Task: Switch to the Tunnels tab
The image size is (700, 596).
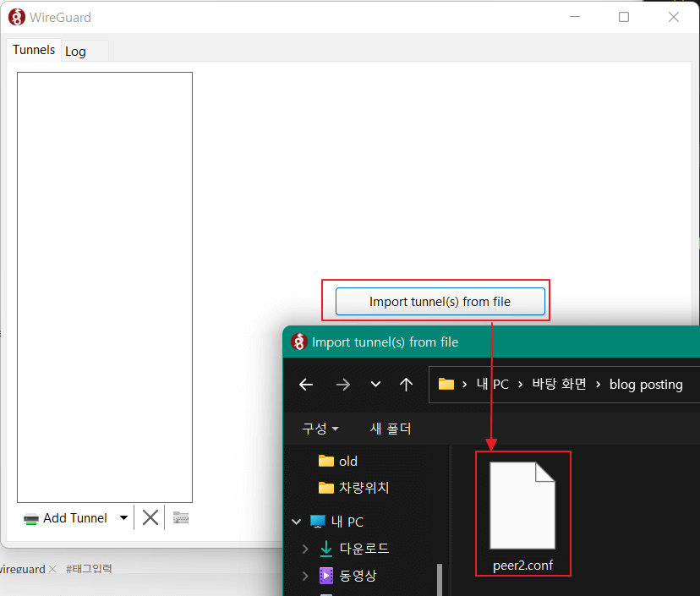Action: (x=34, y=50)
